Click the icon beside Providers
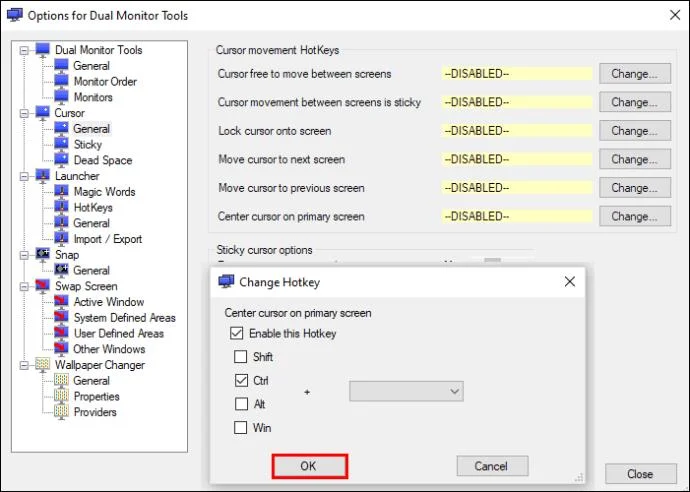 click(61, 412)
